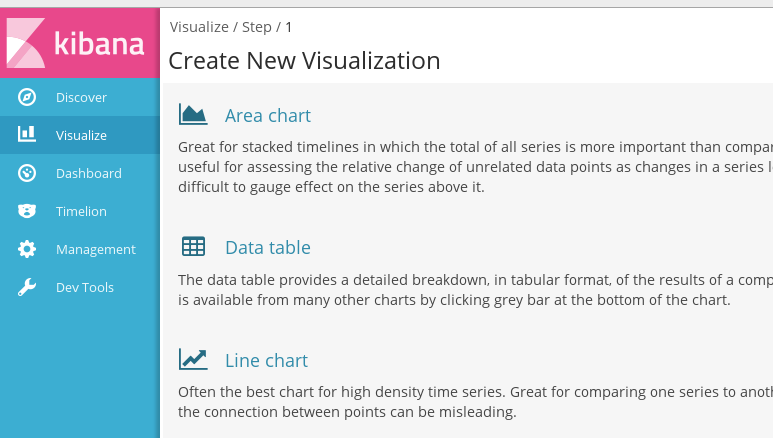Screen dimensions: 773x438
Task: Click the Dev Tools wrench icon
Action: pos(27,287)
